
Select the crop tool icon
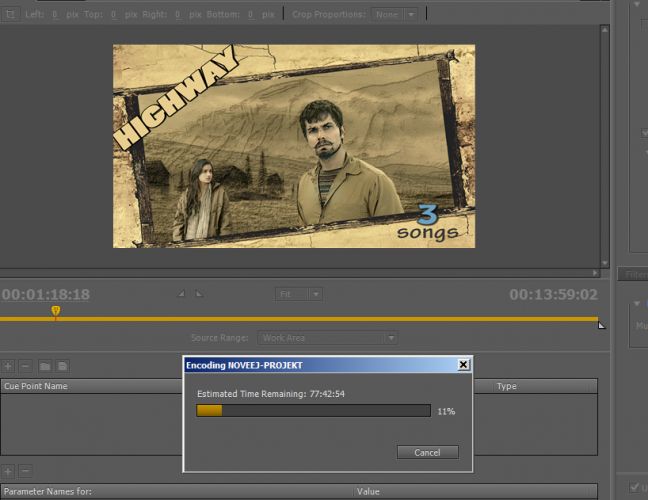10,14
